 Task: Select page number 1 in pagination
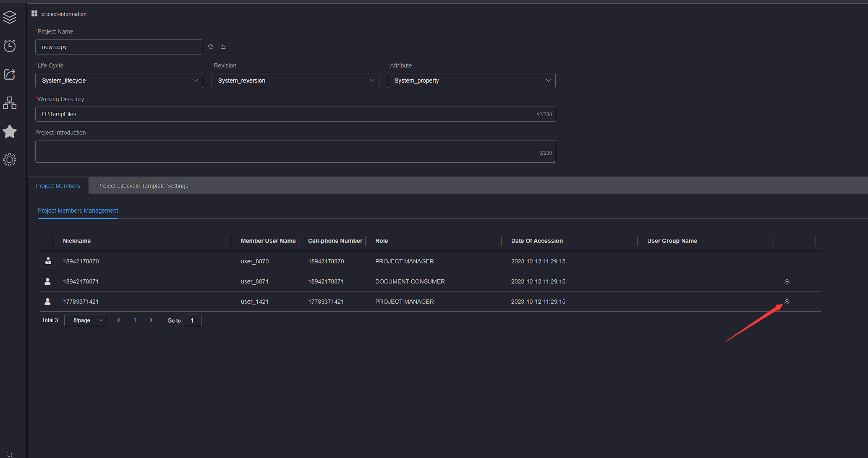[135, 320]
